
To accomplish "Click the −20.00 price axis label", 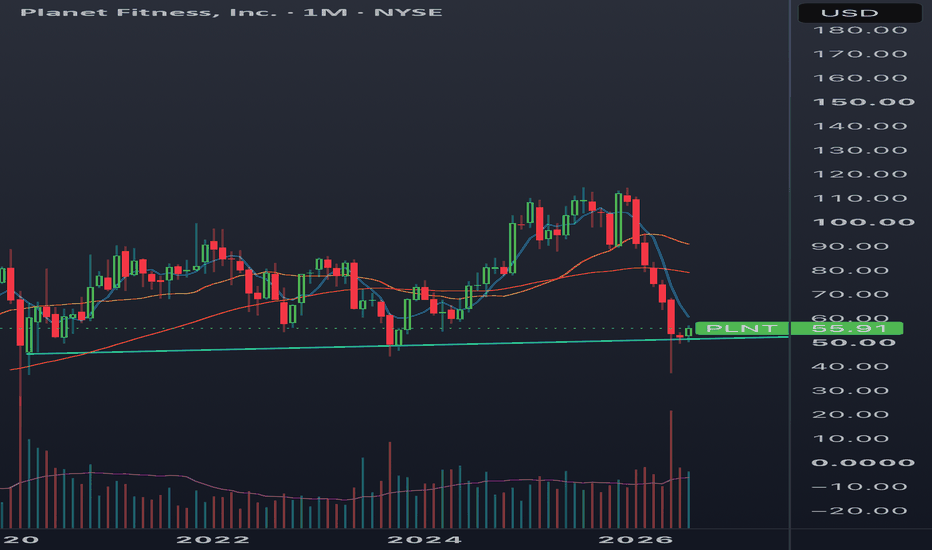I will coord(859,511).
